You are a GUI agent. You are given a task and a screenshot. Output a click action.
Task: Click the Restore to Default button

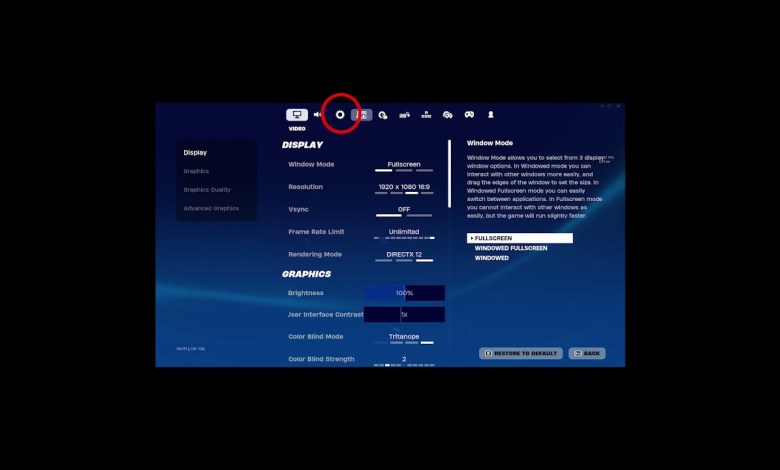point(521,353)
